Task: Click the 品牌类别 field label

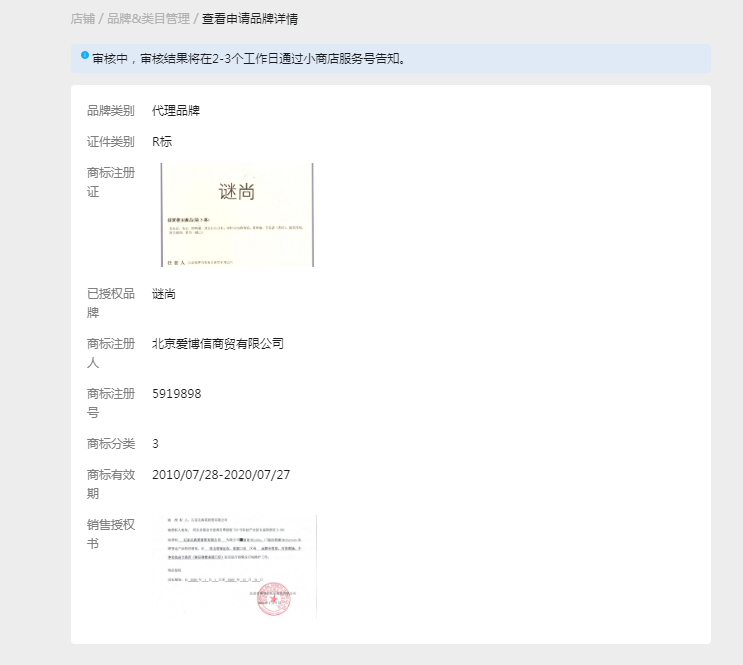Action: pyautogui.click(x=111, y=110)
